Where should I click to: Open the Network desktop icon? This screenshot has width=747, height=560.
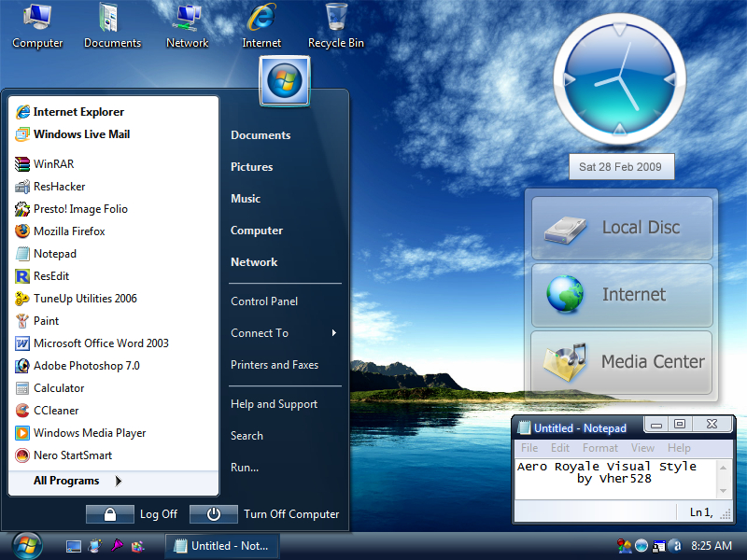[188, 26]
